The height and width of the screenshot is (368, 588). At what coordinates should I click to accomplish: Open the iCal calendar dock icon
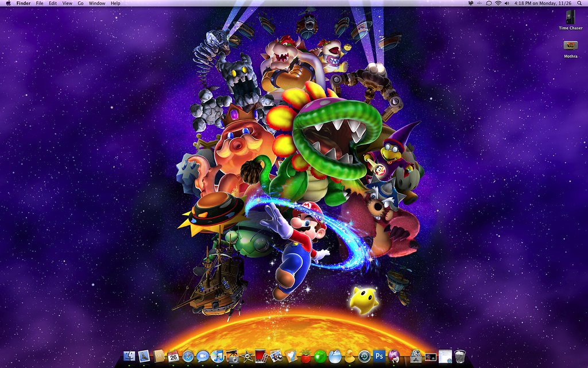pyautogui.click(x=173, y=356)
